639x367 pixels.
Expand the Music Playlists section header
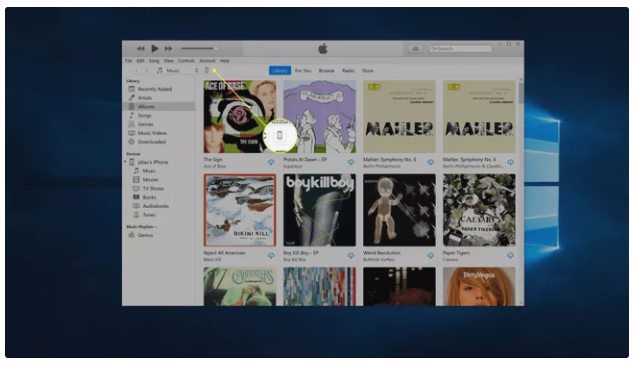pyautogui.click(x=141, y=226)
